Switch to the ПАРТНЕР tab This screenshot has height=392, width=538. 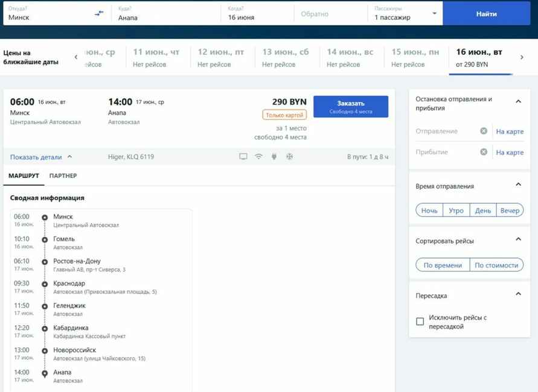64,175
